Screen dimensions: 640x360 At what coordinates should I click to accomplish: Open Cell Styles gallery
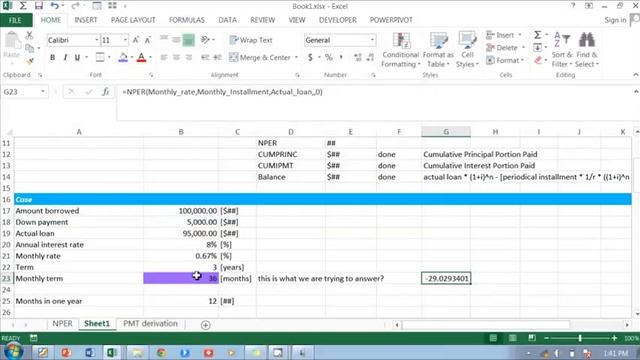click(467, 50)
